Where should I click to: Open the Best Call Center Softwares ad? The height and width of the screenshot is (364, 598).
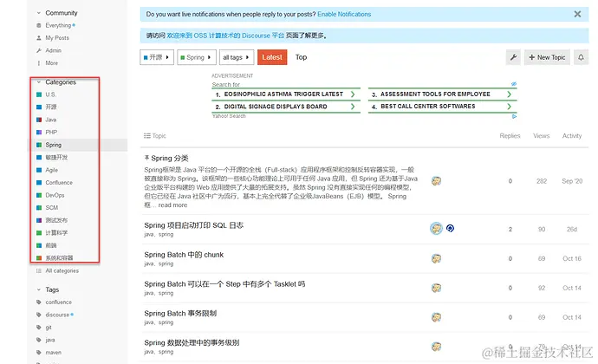coord(442,107)
